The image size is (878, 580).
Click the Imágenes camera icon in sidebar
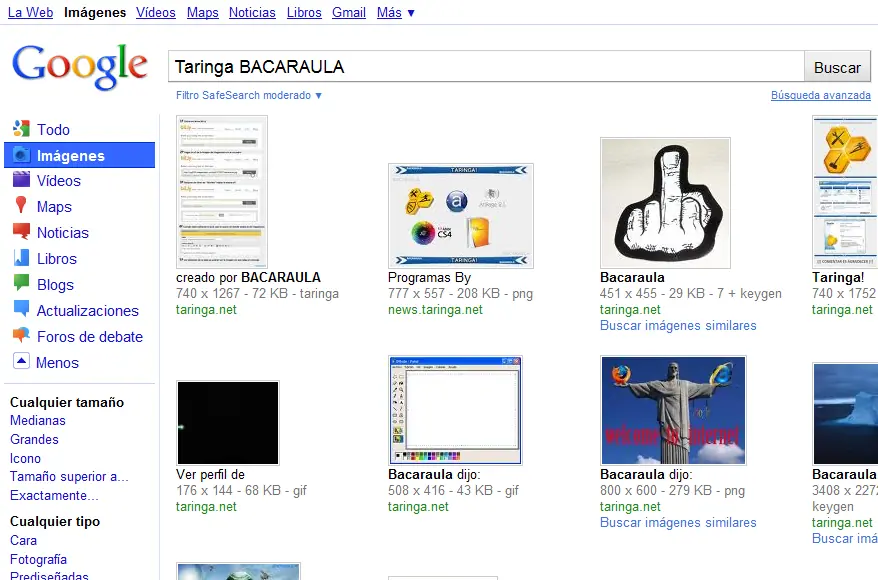21,155
